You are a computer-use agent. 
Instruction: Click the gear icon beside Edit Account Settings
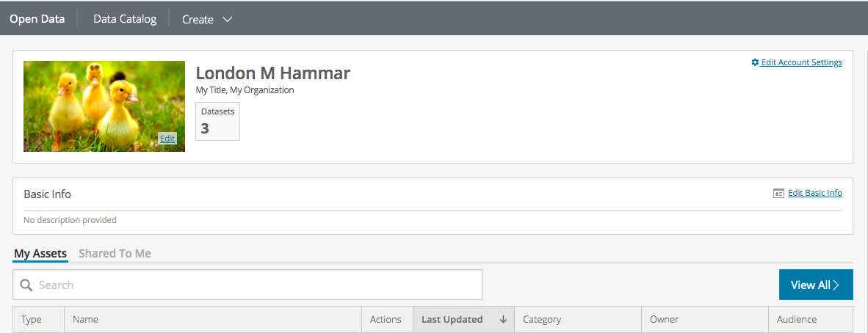tap(754, 62)
